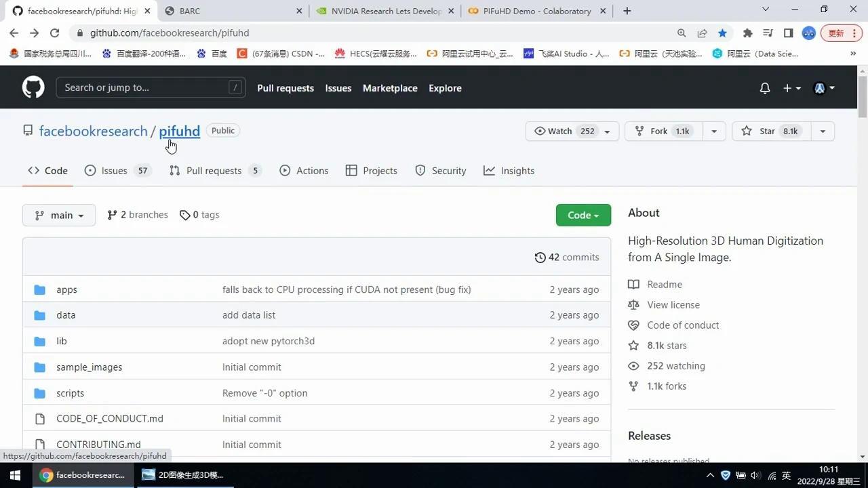Expand the Star lists dropdown arrow
The width and height of the screenshot is (868, 488).
(823, 131)
